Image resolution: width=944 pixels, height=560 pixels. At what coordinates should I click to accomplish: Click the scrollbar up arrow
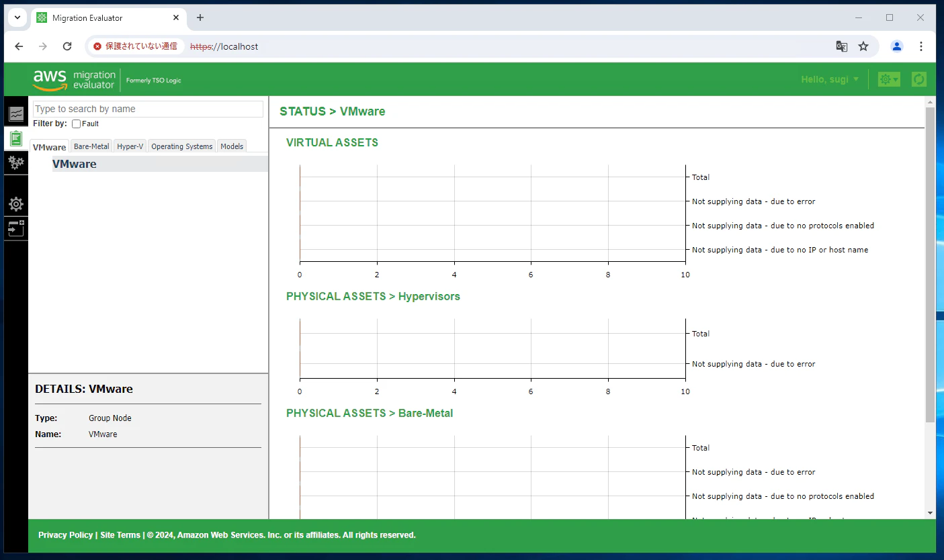click(x=930, y=103)
